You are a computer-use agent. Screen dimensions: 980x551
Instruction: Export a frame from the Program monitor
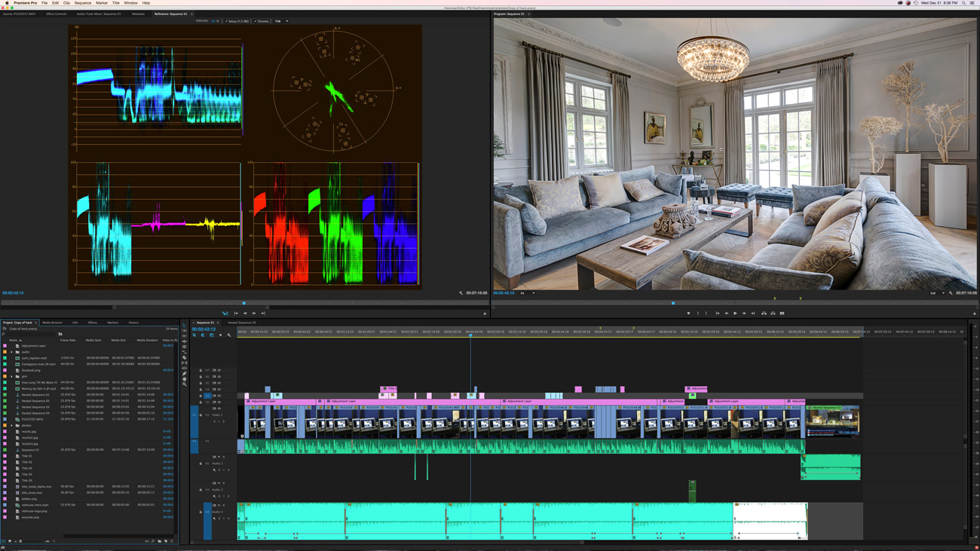click(782, 313)
